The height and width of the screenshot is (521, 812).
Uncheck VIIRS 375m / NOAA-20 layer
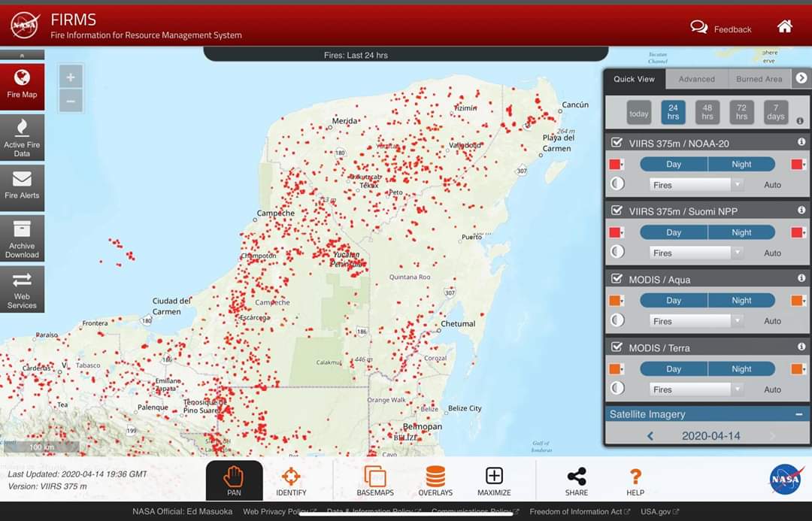pyautogui.click(x=617, y=143)
